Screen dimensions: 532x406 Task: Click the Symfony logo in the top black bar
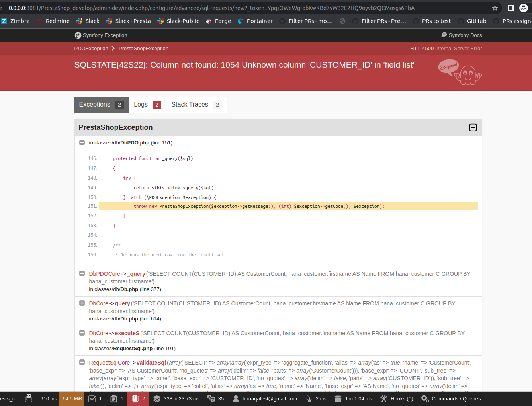click(78, 35)
